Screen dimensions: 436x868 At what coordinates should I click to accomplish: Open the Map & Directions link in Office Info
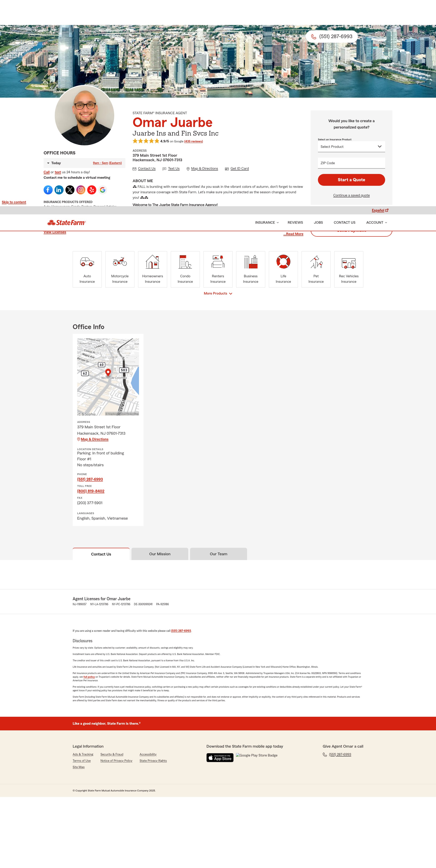pos(94,439)
